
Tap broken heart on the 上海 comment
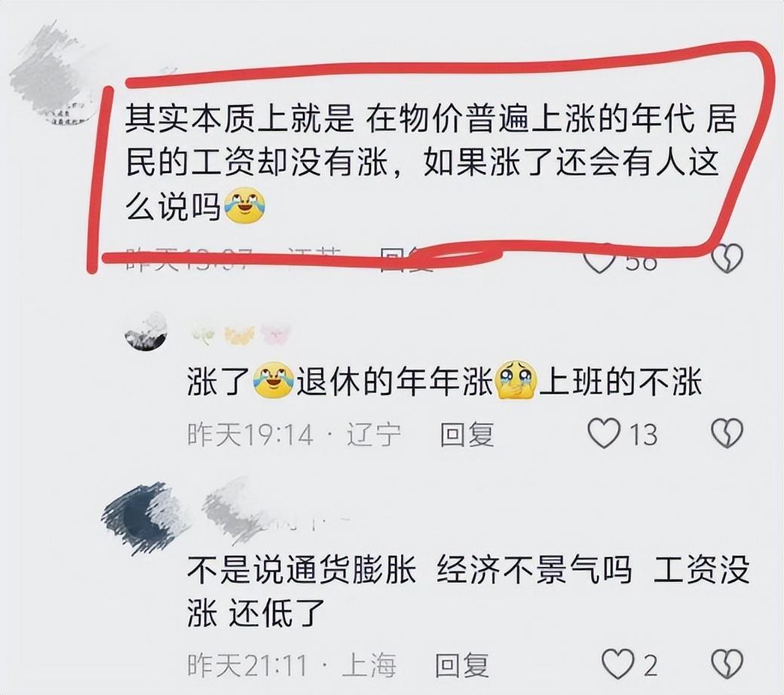coord(727,664)
